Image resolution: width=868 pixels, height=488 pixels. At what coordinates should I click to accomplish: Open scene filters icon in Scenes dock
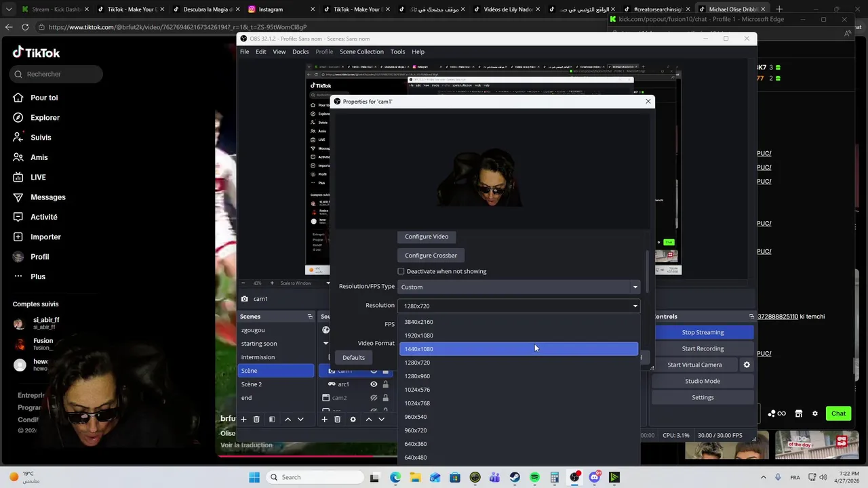tap(272, 420)
